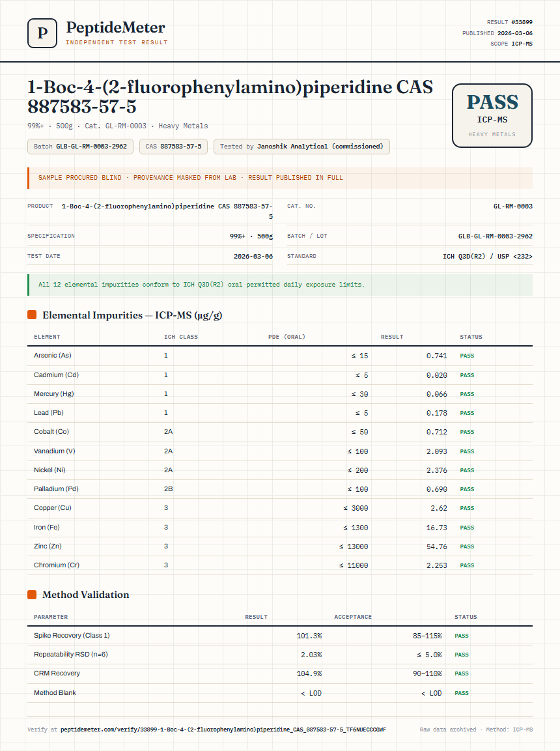Screen dimensions: 560x751
Task: Click Chromium result 2.253
Action: pos(436,565)
